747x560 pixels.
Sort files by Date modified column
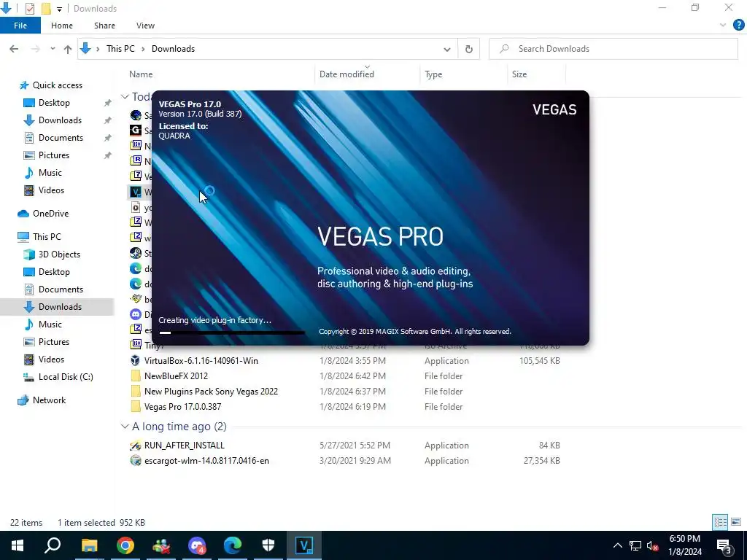[x=347, y=74]
